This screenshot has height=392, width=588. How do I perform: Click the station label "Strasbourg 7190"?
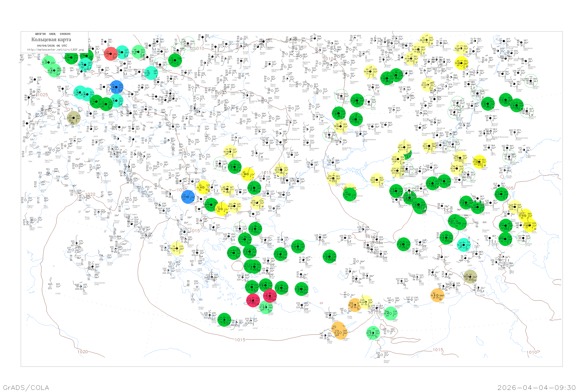[x=69, y=95]
